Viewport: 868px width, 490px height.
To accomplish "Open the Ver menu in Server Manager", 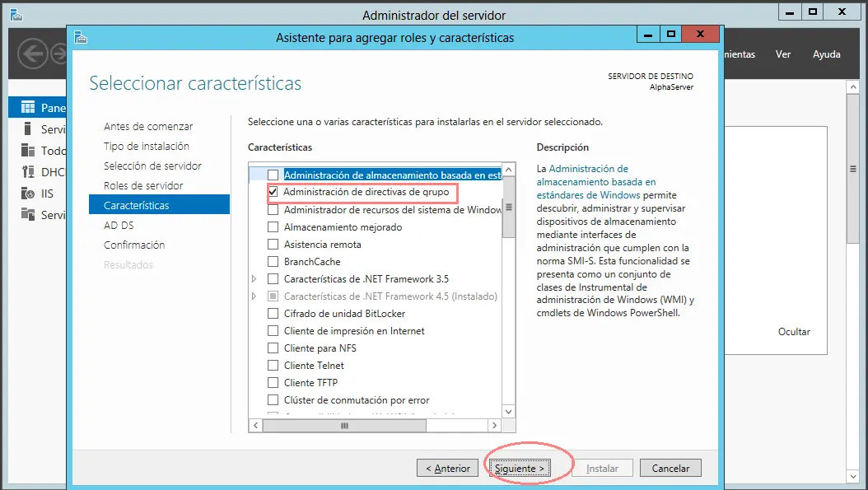I will point(782,54).
